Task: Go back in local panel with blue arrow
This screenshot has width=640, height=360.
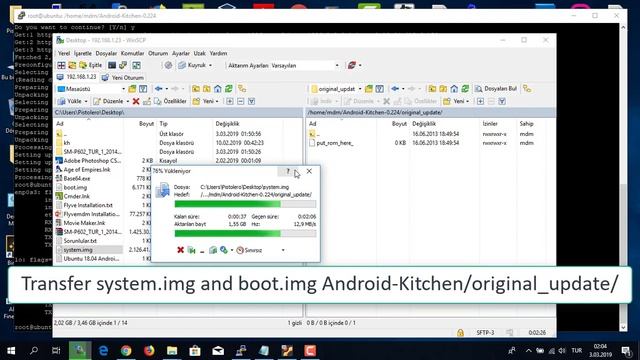Action: [159, 89]
